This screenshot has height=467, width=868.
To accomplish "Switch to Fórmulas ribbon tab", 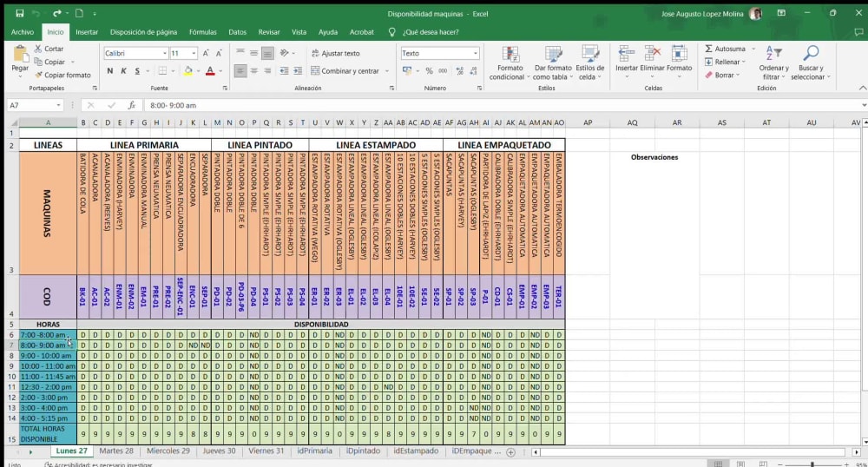I will coord(202,32).
